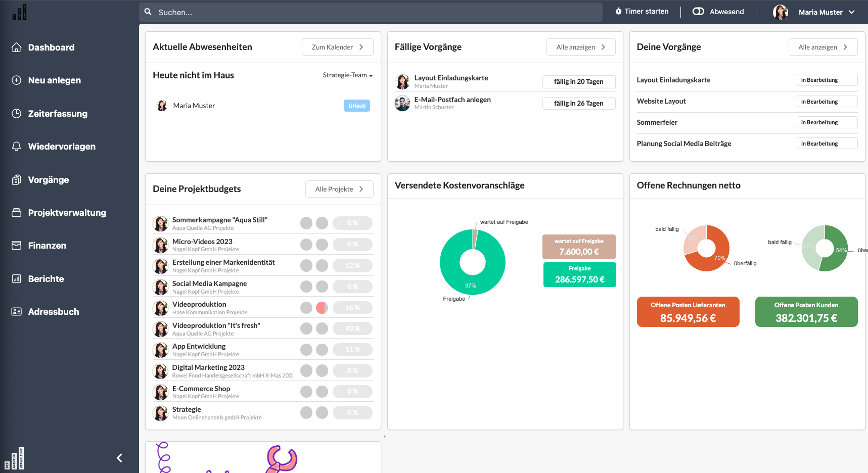Open Dashboard via the house icon

pos(17,48)
